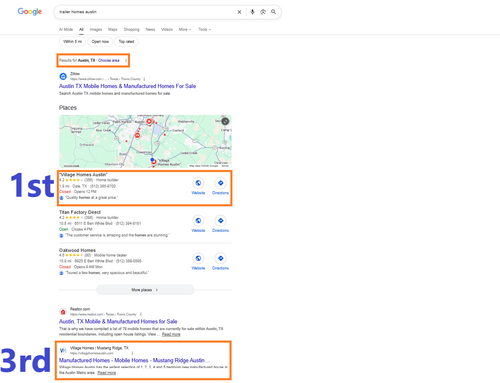The height and width of the screenshot is (383, 500).
Task: Open Village Homes Austin Website globe icon
Action: [x=198, y=183]
